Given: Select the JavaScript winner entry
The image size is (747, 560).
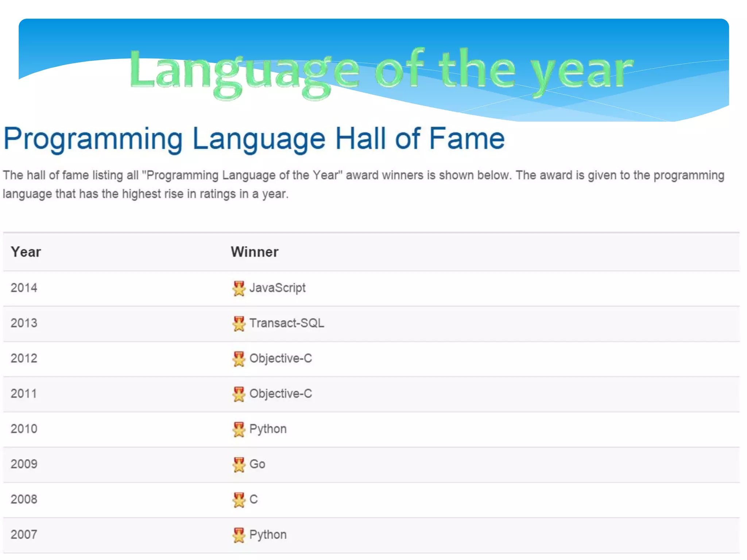Looking at the screenshot, I should pyautogui.click(x=277, y=288).
